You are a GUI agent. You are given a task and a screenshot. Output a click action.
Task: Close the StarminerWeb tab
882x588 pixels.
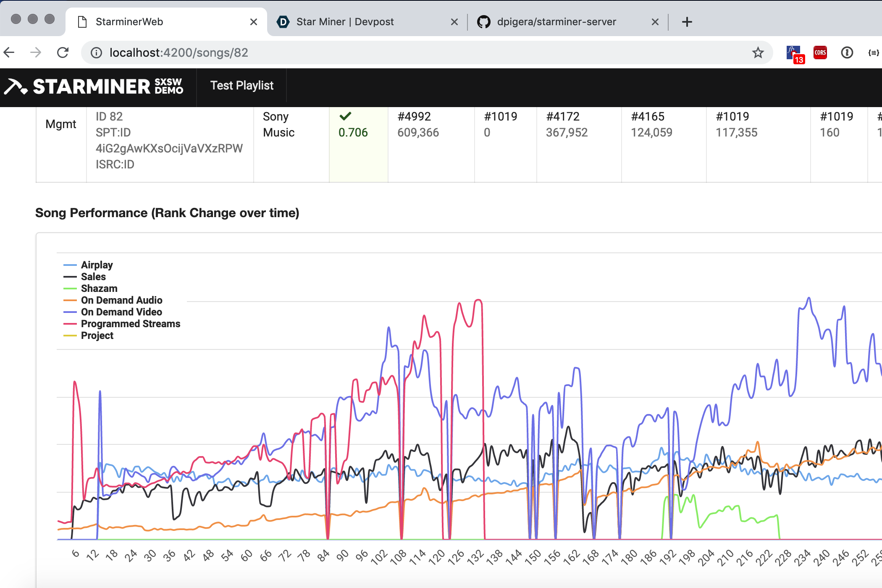[x=254, y=22]
